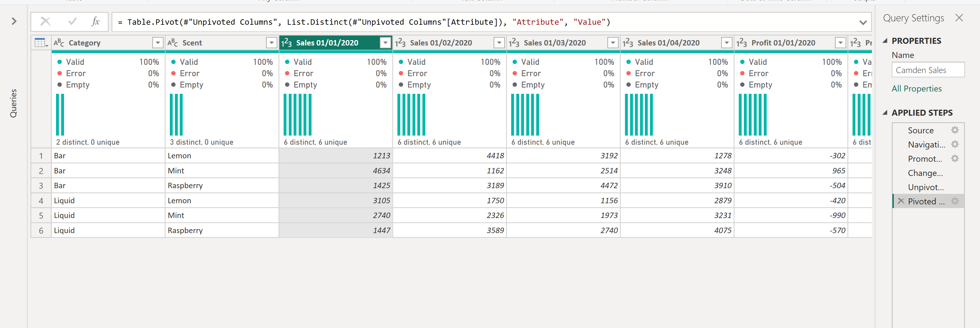Image resolution: width=980 pixels, height=328 pixels.
Task: Select the Unpivoted Columns applied step
Action: (x=928, y=187)
